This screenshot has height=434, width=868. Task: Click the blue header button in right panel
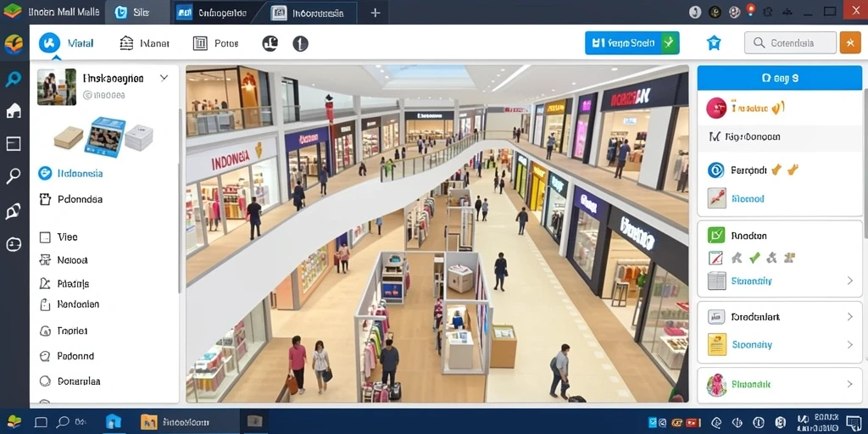point(780,78)
